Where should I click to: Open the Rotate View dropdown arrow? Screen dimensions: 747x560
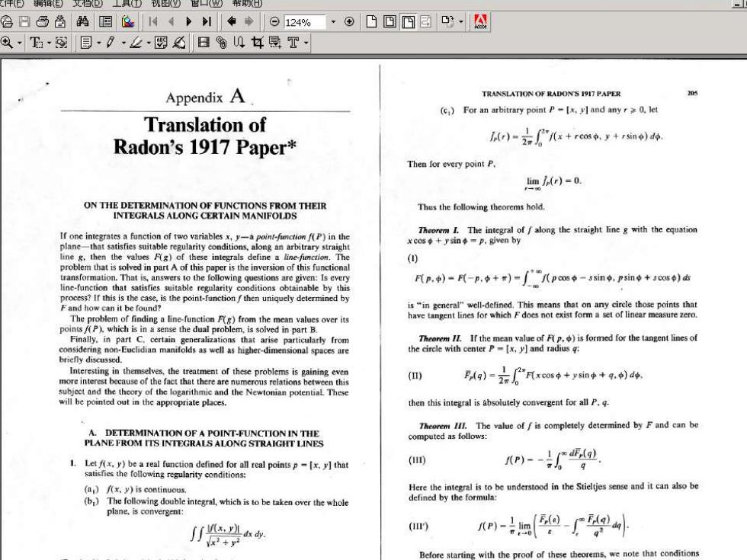point(460,22)
